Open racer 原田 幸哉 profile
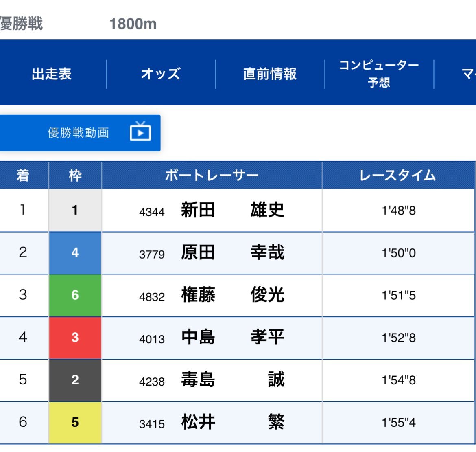Screen dimensions: 476x452 (233, 252)
